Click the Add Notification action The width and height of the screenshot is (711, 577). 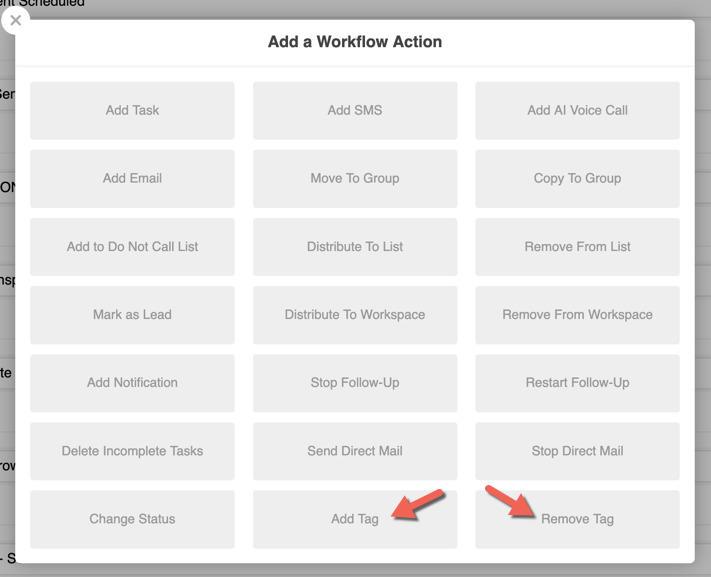click(132, 383)
